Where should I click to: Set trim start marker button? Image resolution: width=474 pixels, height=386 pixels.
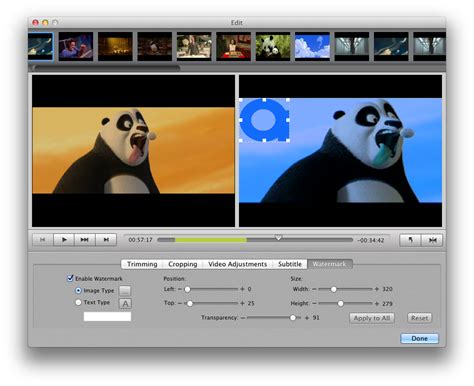[x=410, y=240]
